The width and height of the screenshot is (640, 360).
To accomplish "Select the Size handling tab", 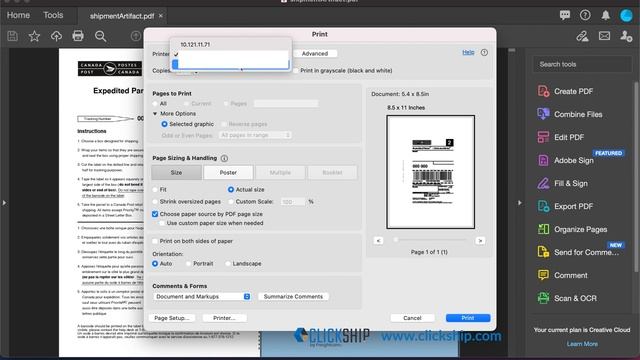I will click(x=176, y=173).
